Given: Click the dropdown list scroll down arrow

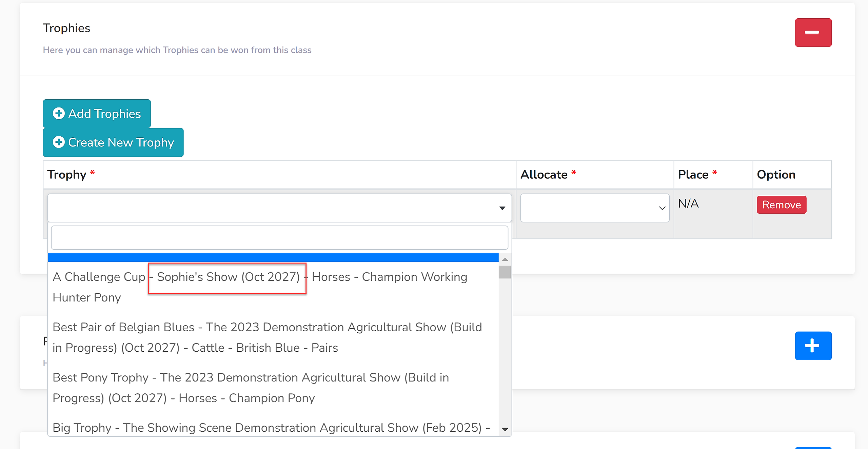Looking at the screenshot, I should [505, 429].
